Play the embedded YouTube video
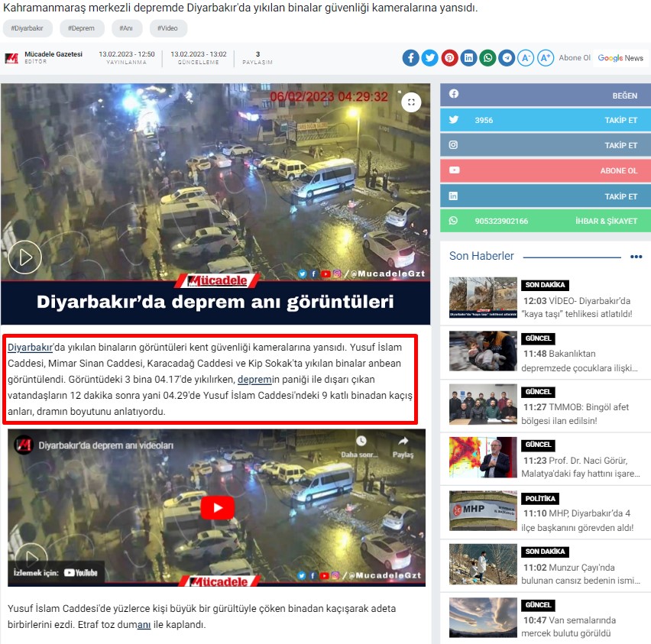 (x=218, y=507)
